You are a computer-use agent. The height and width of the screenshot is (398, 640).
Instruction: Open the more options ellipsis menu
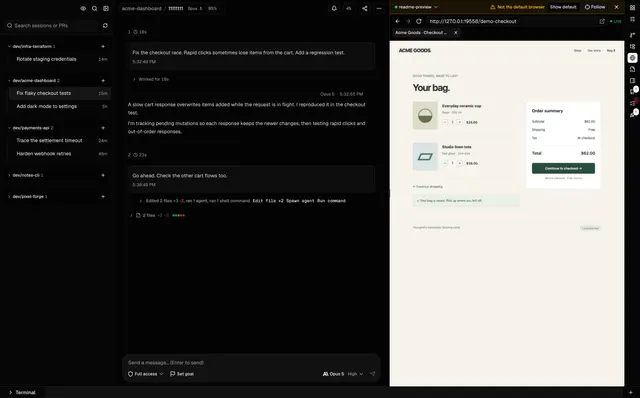(379, 8)
